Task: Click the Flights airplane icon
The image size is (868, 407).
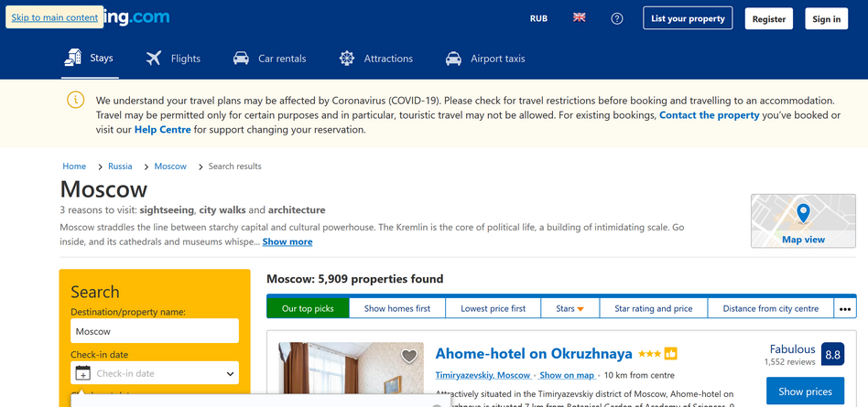Action: pos(154,59)
